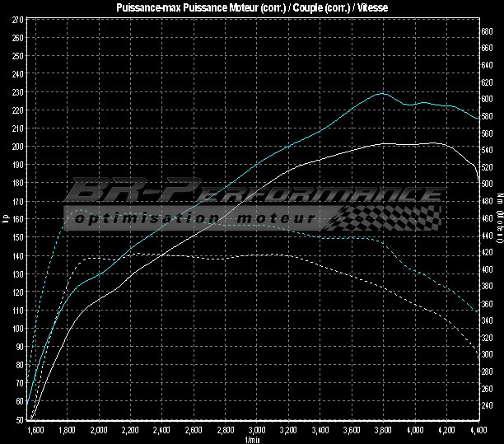504x444 pixels.
Task: Click the 3,800 label on the x-axis
Action: [x=383, y=430]
